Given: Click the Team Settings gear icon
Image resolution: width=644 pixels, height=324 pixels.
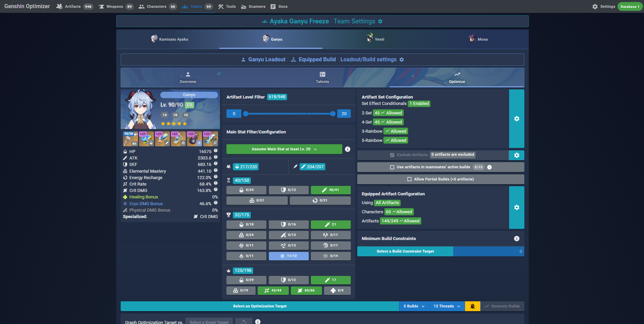Looking at the screenshot, I should [380, 21].
